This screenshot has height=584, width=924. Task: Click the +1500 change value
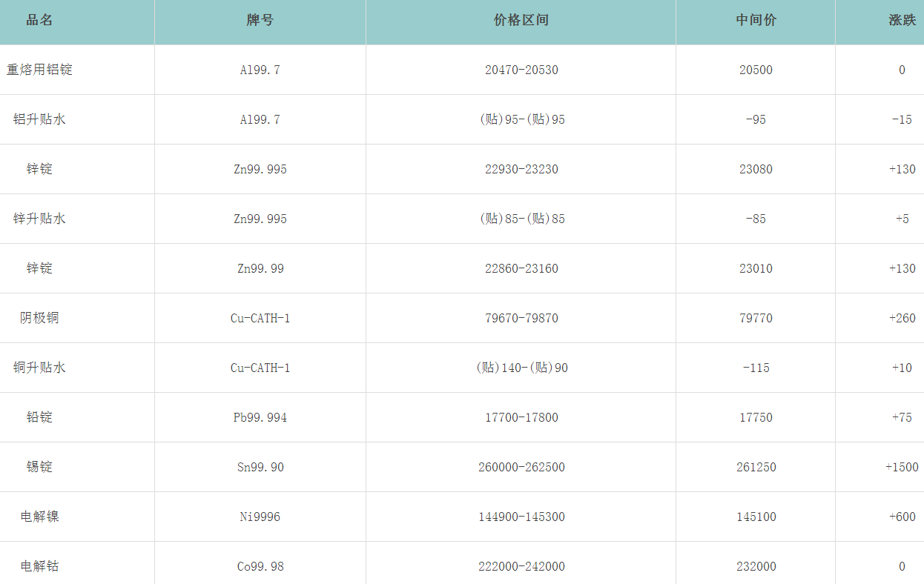902,467
